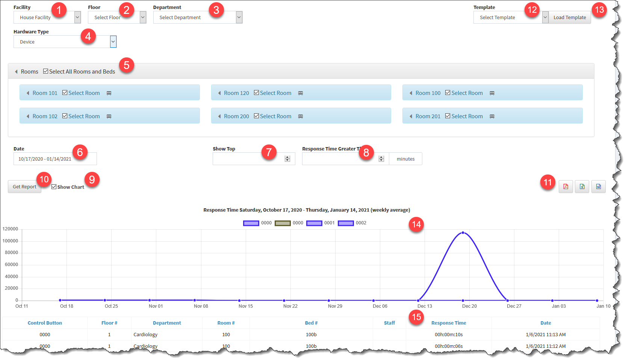Viewport: 629px width, 364px height.
Task: Click the Date range input field
Action: (x=55, y=159)
